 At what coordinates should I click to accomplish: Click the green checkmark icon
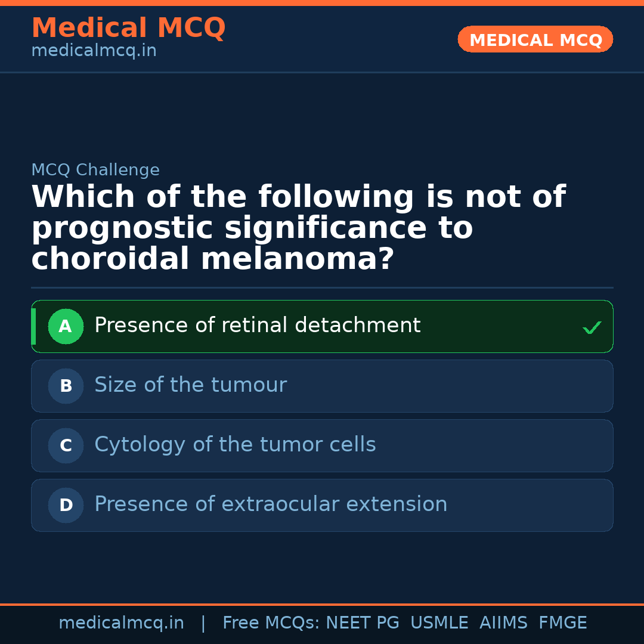pos(592,327)
